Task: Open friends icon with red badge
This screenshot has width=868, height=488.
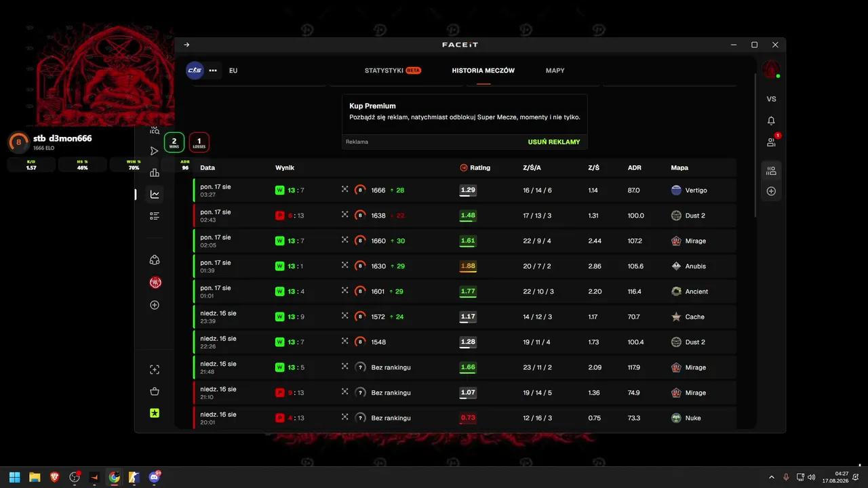Action: point(772,142)
